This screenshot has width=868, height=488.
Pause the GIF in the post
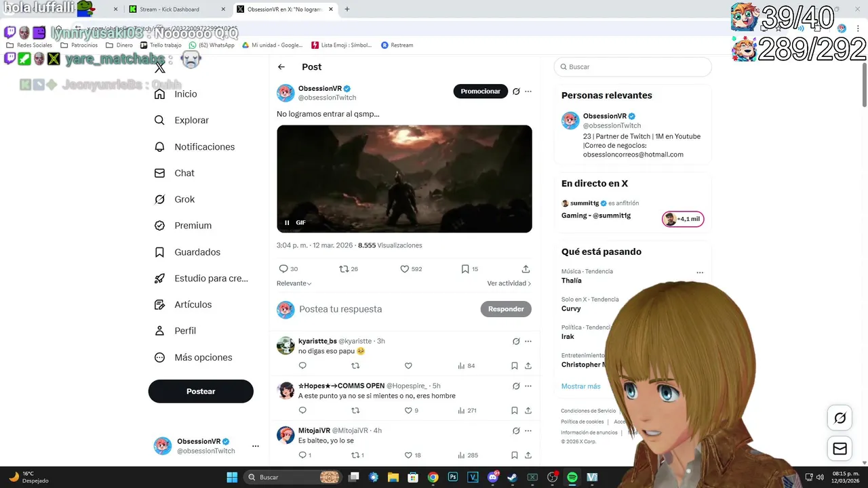point(287,222)
